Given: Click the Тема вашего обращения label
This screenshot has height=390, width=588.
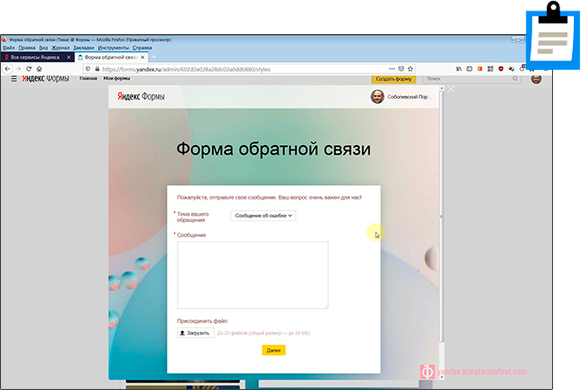Looking at the screenshot, I should (192, 217).
